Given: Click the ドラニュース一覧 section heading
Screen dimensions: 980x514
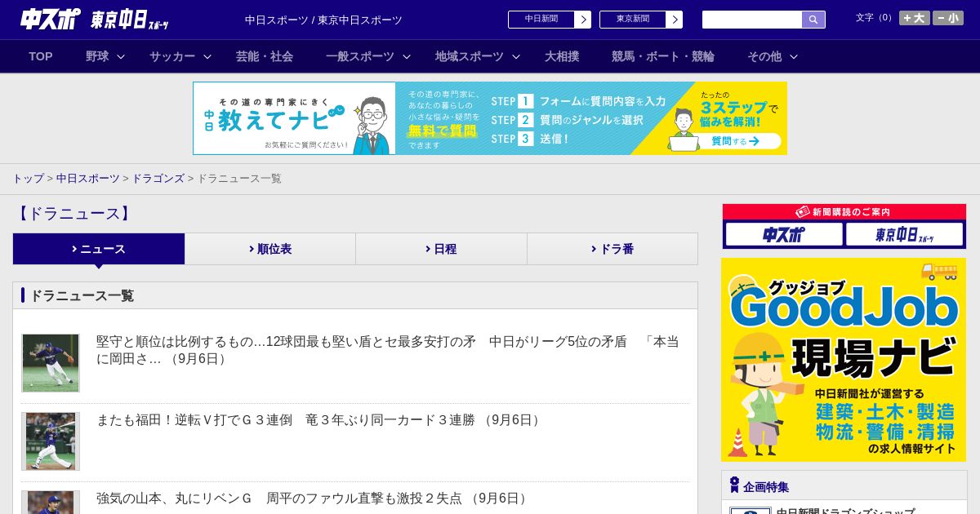Looking at the screenshot, I should click(x=82, y=295).
